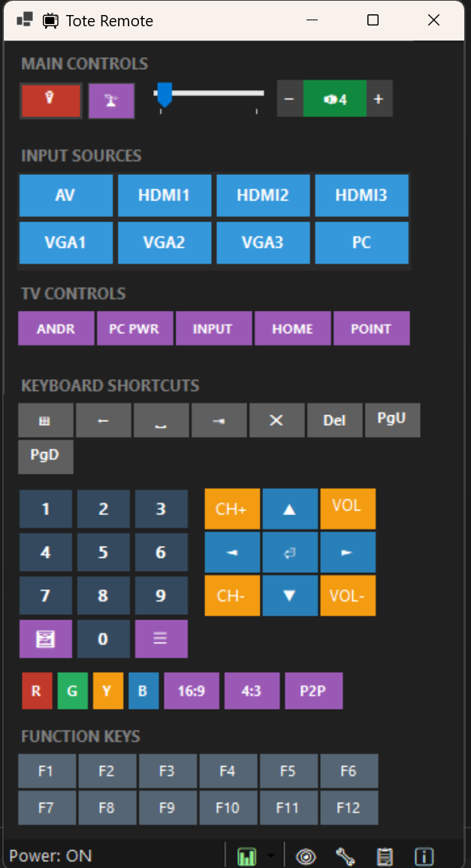This screenshot has height=868, width=471.
Task: Select the keyboard icon in Keyboard Shortcuts
Action: [45, 420]
